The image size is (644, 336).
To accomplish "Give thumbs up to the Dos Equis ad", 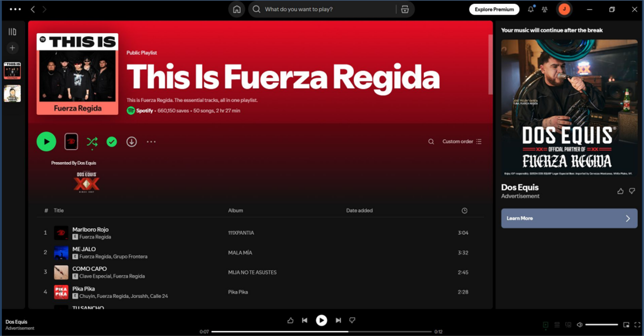I will (x=620, y=191).
